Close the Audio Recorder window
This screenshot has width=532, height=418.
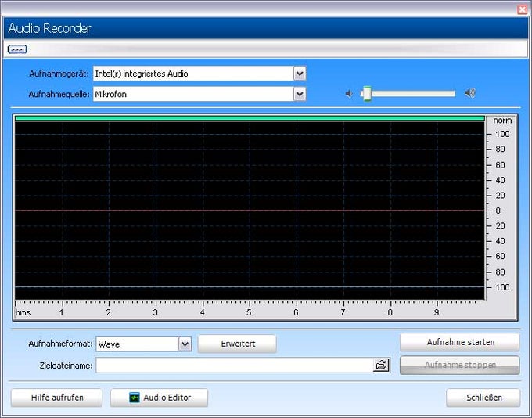523,9
